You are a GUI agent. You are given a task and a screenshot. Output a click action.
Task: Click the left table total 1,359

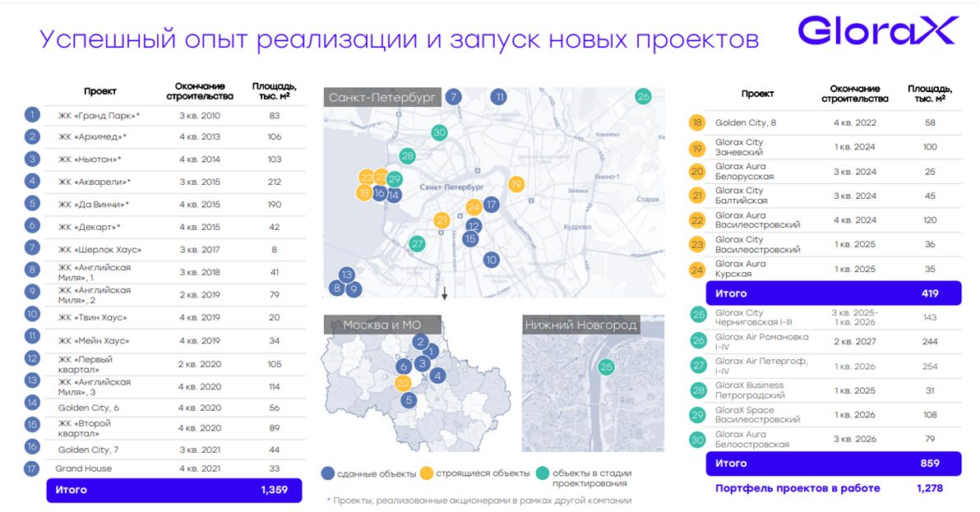point(275,490)
